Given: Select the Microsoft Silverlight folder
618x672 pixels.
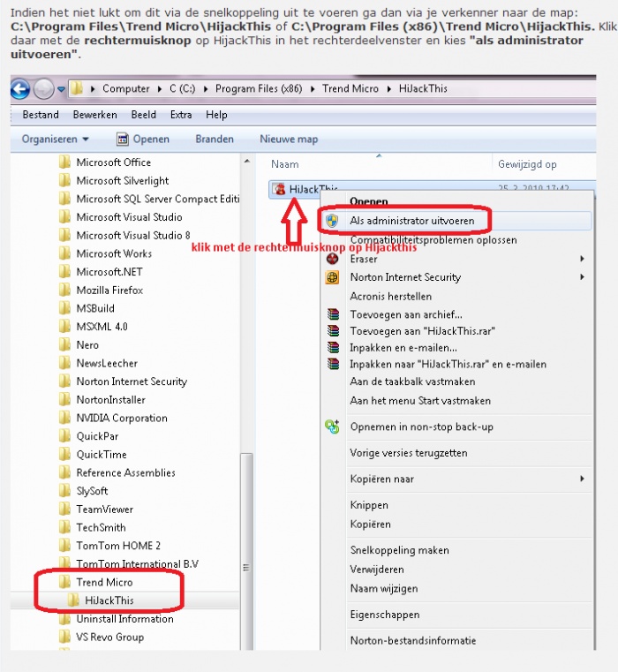Looking at the screenshot, I should click(123, 181).
